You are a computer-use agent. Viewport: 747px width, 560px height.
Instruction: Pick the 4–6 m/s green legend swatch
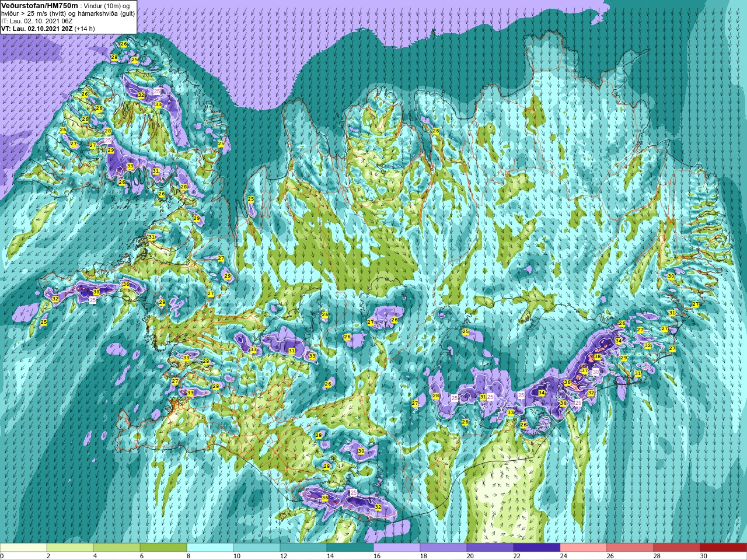[117, 548]
